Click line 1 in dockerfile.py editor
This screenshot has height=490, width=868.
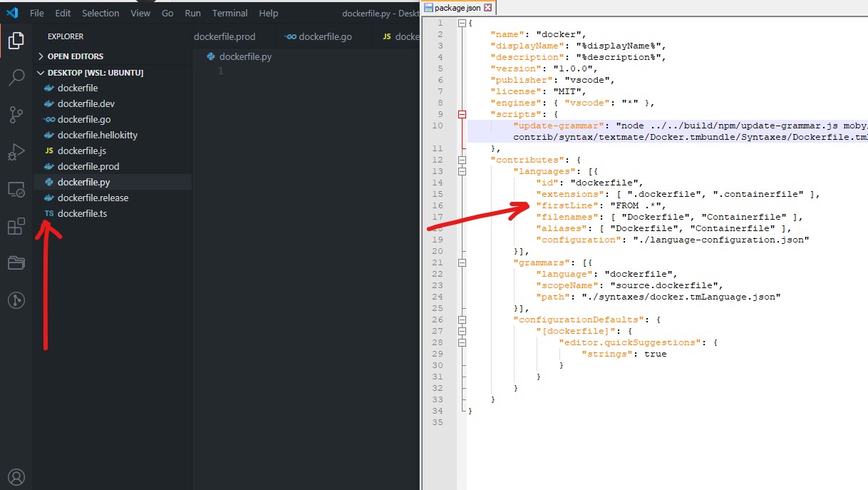(x=305, y=71)
